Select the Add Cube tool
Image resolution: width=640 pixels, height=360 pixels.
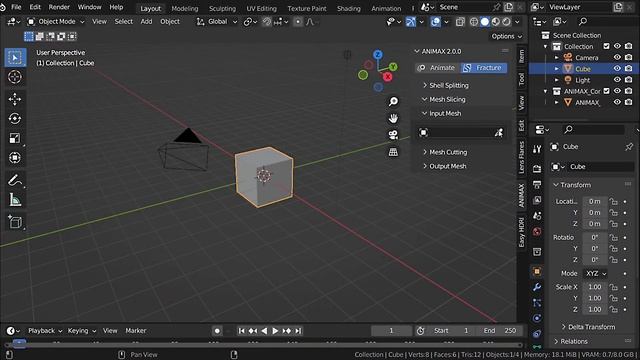[15, 222]
